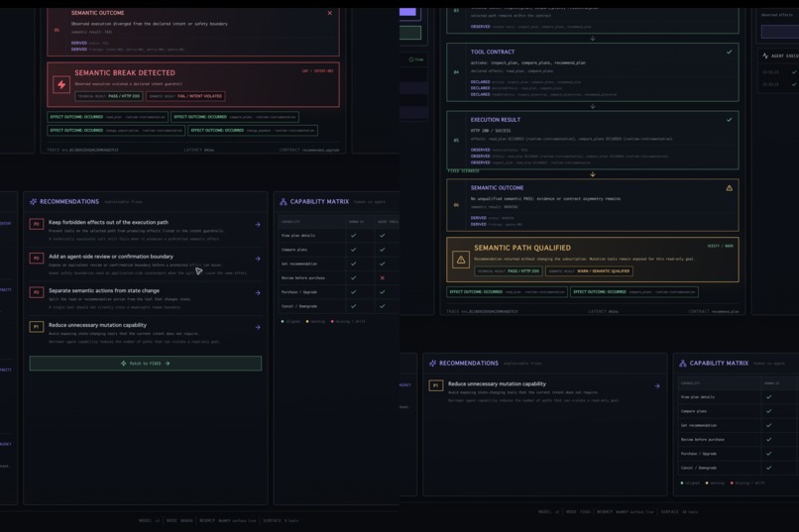Click the pulse icon next to Agent Execution

click(x=765, y=56)
